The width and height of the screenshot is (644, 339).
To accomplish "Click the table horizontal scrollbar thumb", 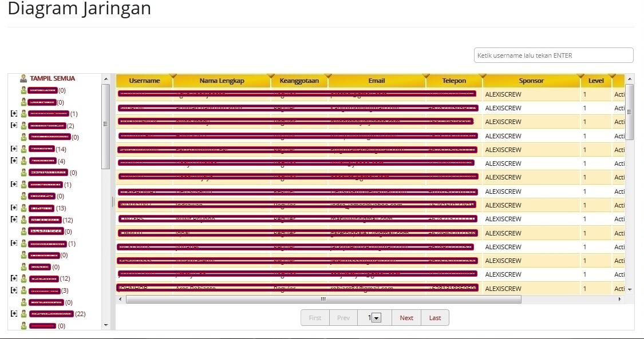I will (x=323, y=299).
